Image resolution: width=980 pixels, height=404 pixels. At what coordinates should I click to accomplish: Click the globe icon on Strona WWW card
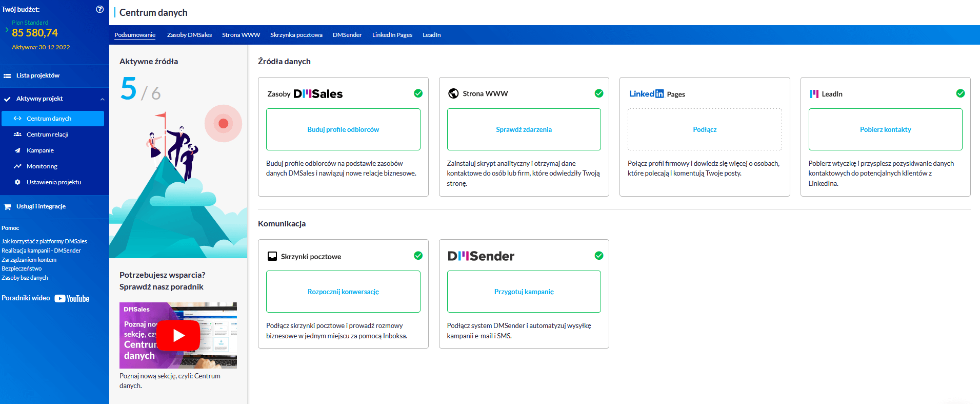point(453,93)
